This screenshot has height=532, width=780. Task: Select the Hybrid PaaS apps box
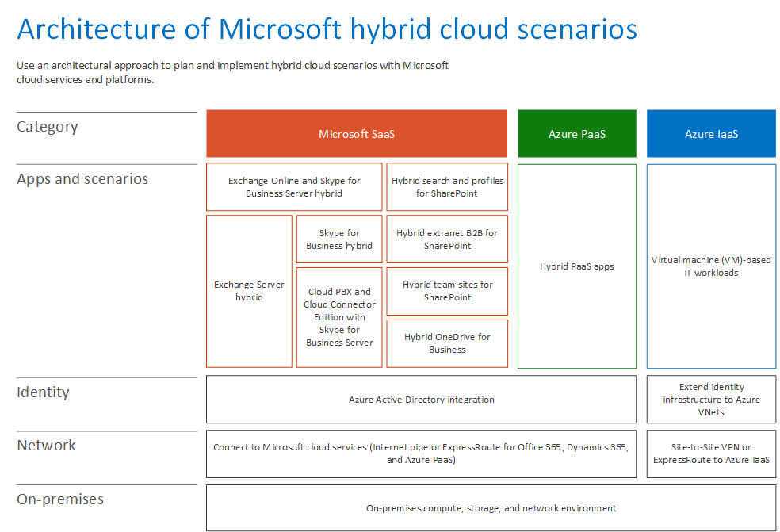577,266
